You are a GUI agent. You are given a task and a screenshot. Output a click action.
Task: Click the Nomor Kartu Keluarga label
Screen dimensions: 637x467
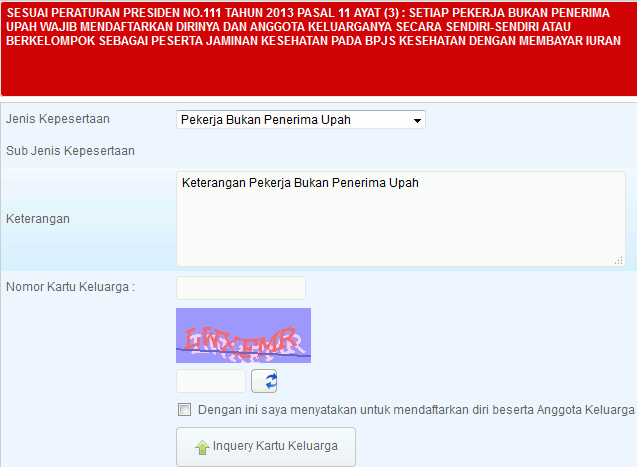(x=70, y=287)
